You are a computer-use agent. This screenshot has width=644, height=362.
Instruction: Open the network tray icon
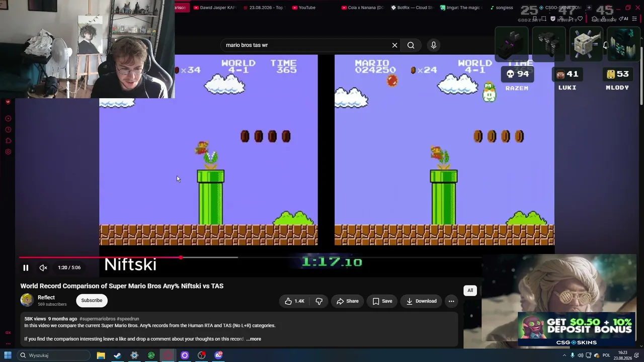(x=588, y=355)
